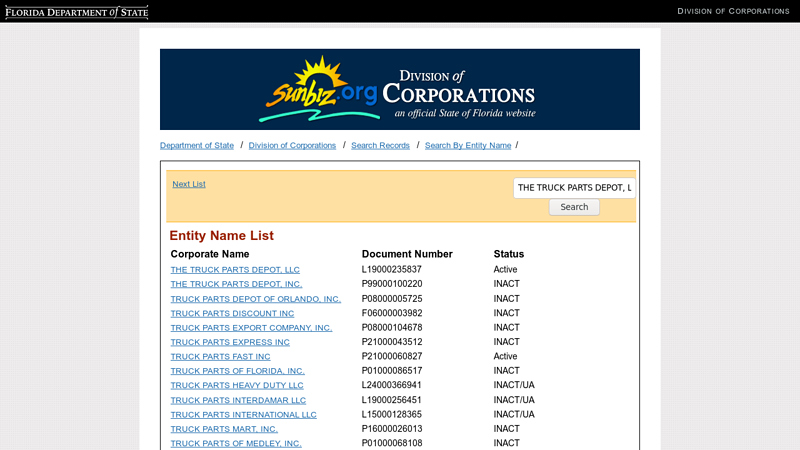Click the Status column header

(509, 254)
